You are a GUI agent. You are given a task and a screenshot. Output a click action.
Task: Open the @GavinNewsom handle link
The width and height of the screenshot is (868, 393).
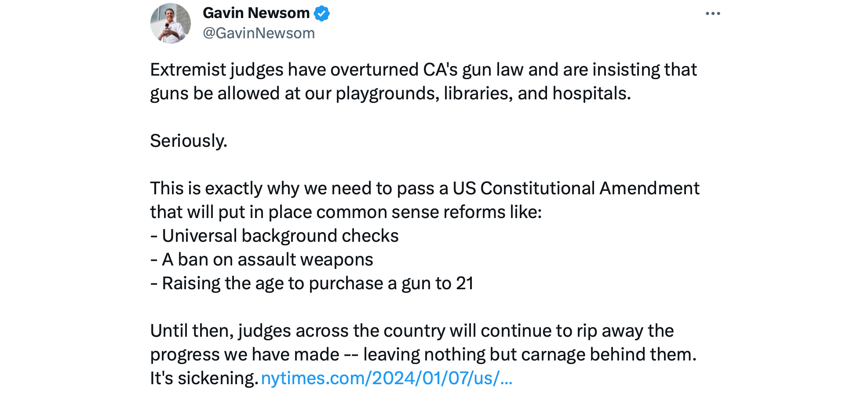[x=259, y=33]
